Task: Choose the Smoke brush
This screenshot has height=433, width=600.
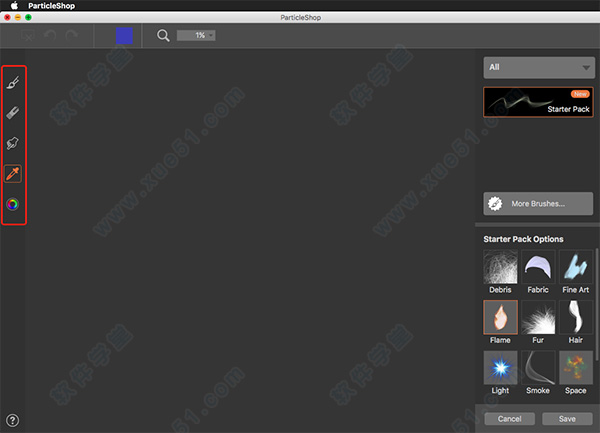Action: 538,373
